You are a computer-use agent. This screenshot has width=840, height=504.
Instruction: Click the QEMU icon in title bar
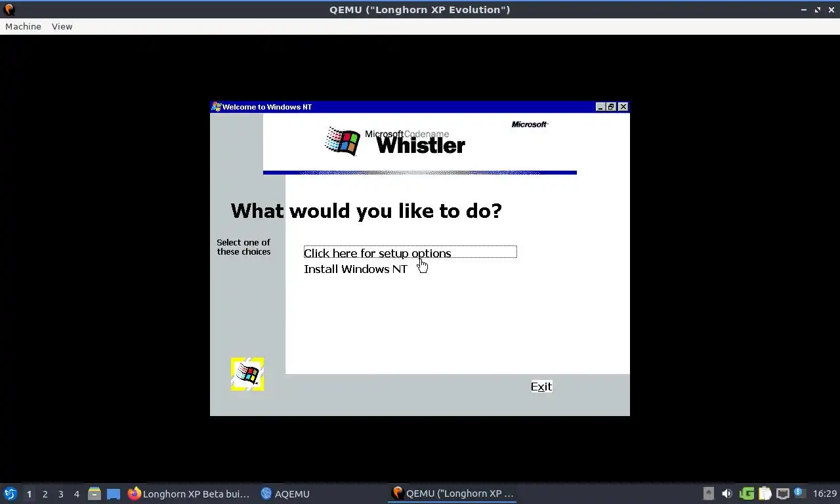click(x=9, y=9)
